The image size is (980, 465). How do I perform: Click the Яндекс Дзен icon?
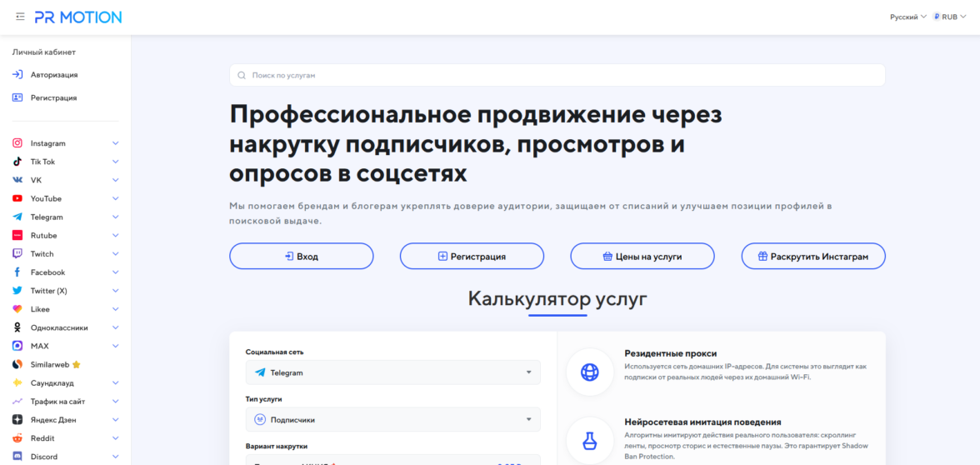17,420
